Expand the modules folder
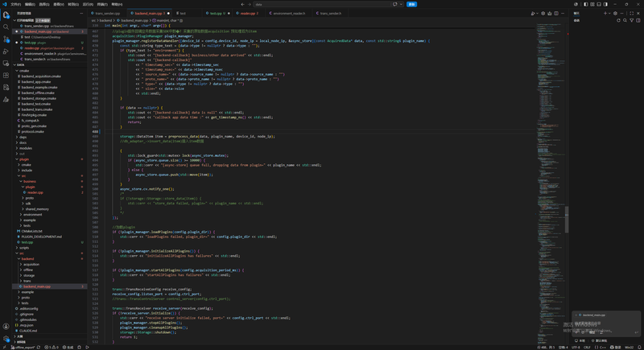 (x=26, y=148)
